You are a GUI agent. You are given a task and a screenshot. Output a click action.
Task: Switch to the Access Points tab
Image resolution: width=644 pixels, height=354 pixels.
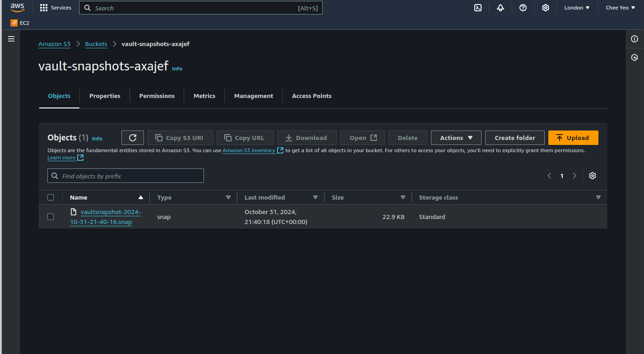coord(312,96)
